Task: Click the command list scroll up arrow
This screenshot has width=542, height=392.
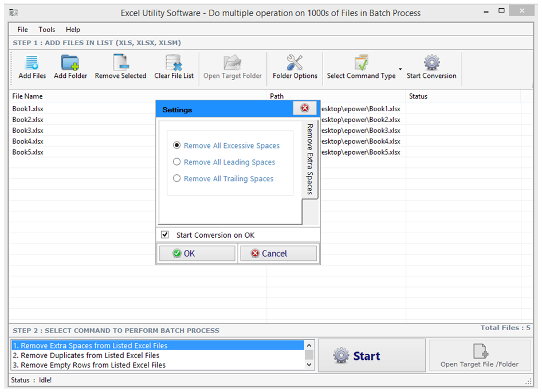Action: pos(309,346)
